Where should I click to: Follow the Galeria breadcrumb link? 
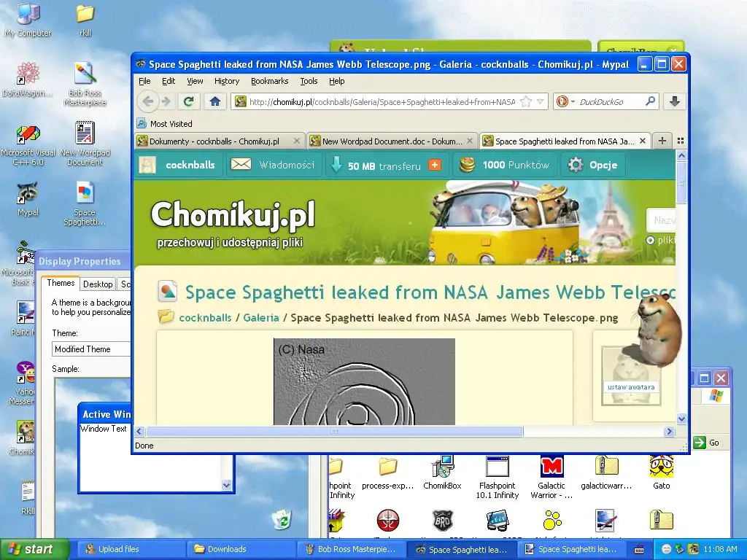261,318
